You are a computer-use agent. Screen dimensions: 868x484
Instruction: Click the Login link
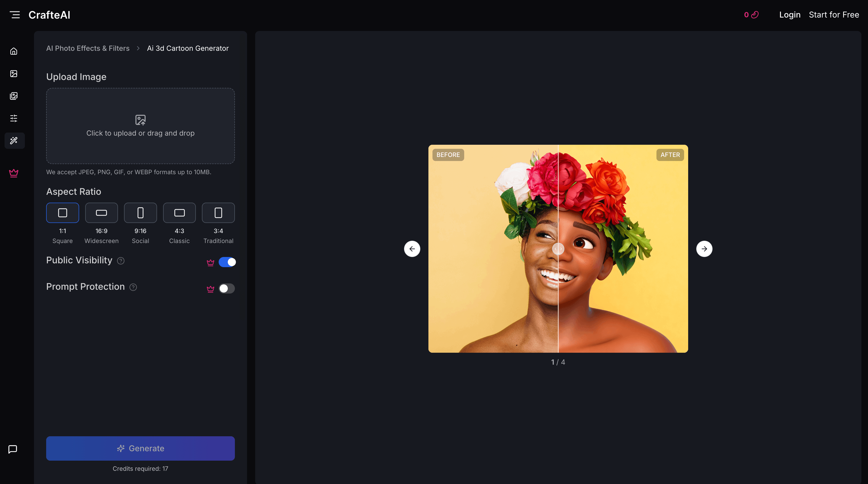coord(790,14)
